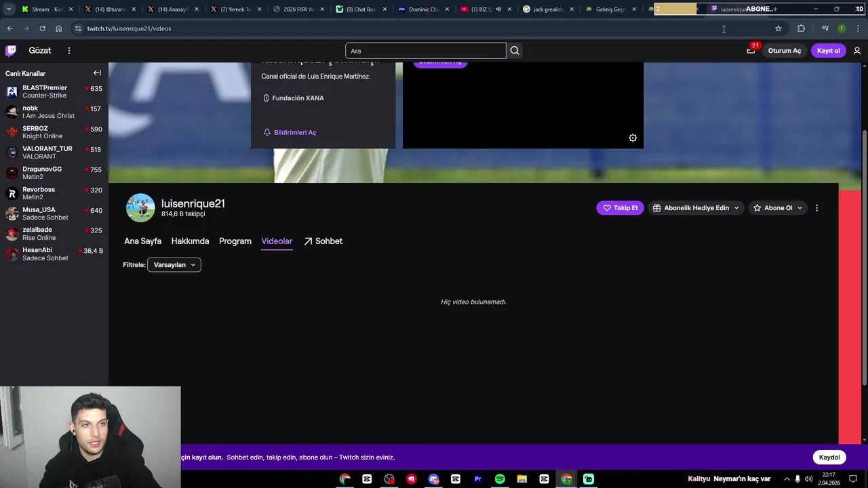Click Kaydol button in bottom banner
Screen dimensions: 868x488
829,457
